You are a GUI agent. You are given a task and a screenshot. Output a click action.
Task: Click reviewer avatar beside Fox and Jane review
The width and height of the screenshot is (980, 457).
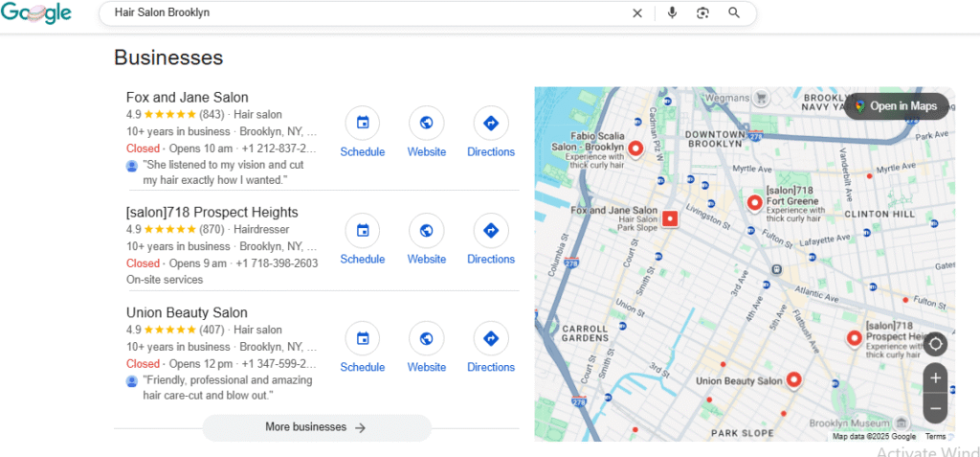click(x=132, y=166)
